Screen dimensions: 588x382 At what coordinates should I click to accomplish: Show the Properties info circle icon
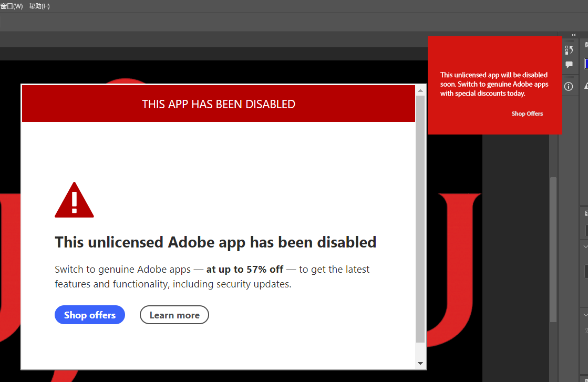[569, 86]
